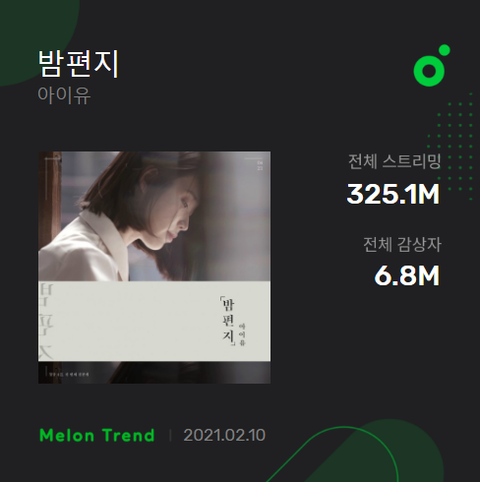Select the date 2021.02.10
Viewport: 480px width, 482px height.
[224, 435]
